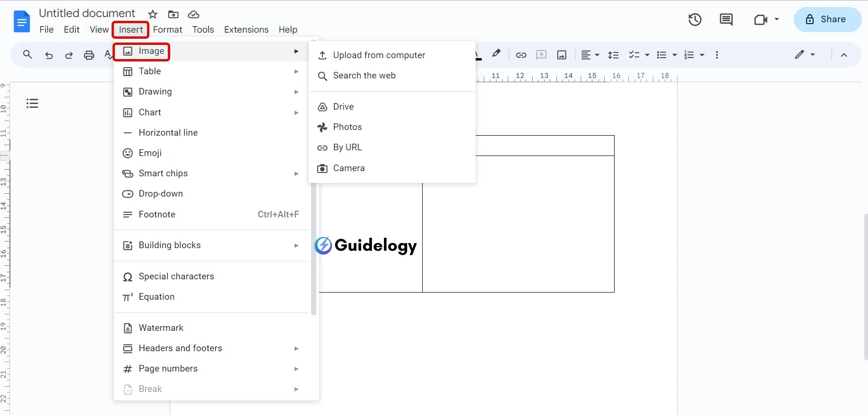Expand the Chart submenu
868x415 pixels.
[211, 112]
